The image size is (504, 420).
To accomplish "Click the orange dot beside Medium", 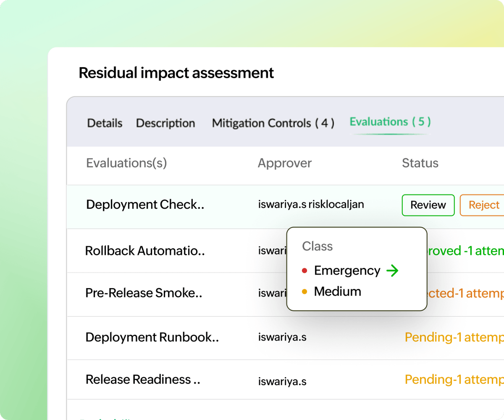I will click(x=305, y=291).
